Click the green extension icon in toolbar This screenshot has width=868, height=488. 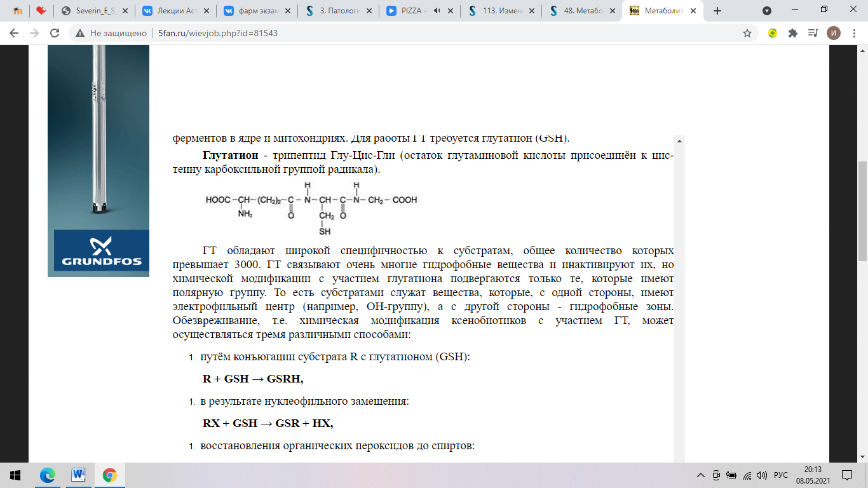773,33
